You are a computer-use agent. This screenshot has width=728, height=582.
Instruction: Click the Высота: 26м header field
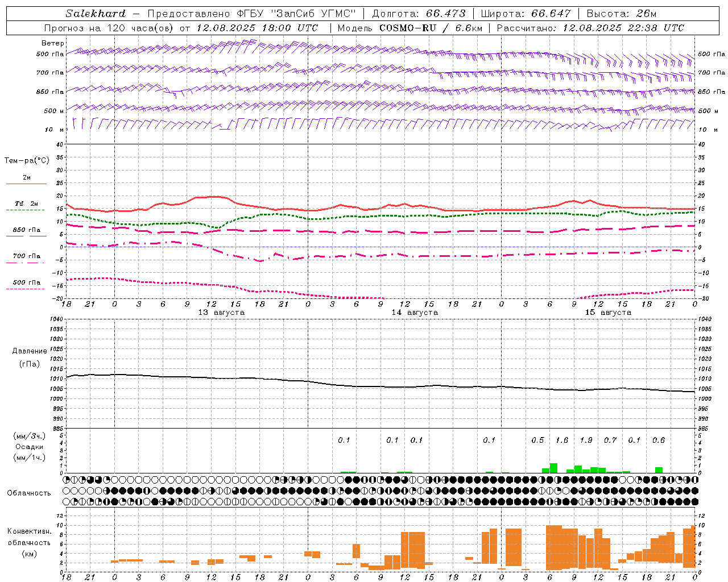click(621, 14)
